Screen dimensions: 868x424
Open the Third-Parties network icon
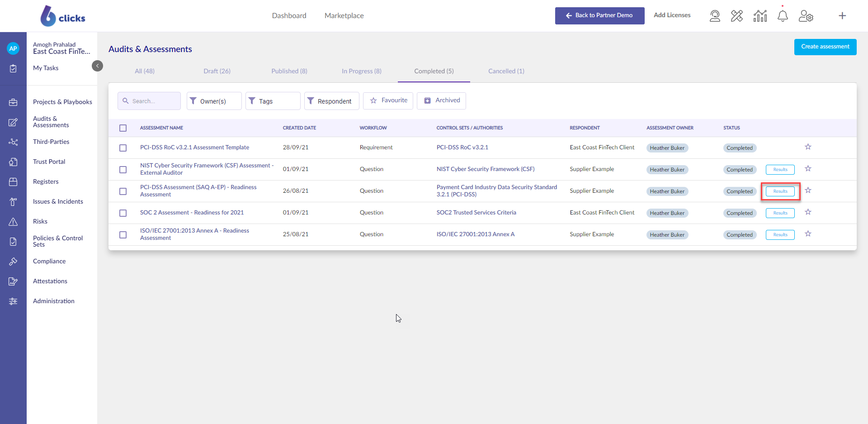click(13, 142)
